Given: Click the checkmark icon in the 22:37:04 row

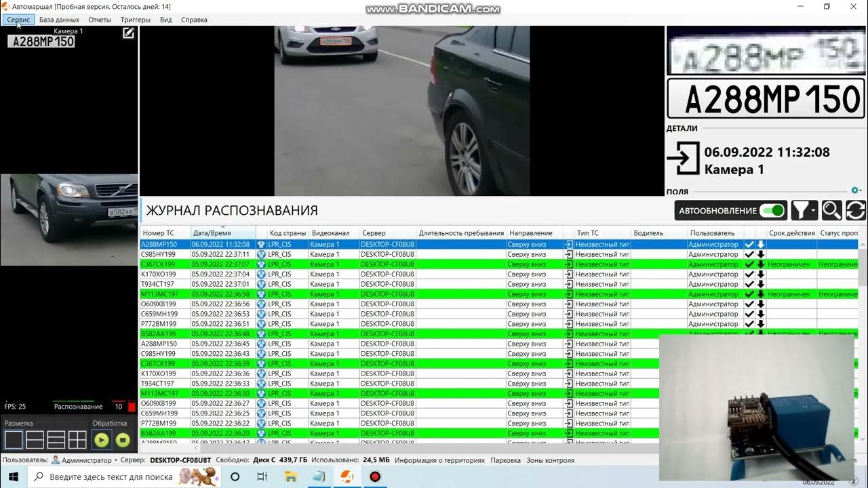Looking at the screenshot, I should tap(749, 274).
